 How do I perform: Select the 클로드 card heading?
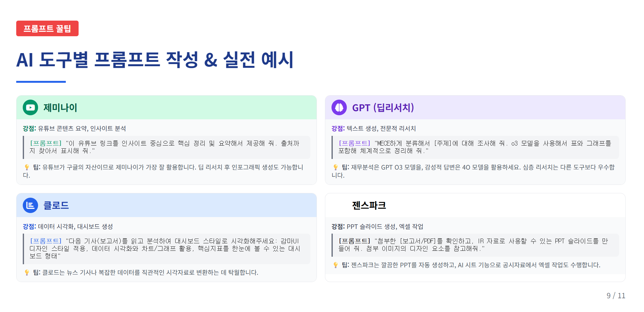tap(56, 206)
